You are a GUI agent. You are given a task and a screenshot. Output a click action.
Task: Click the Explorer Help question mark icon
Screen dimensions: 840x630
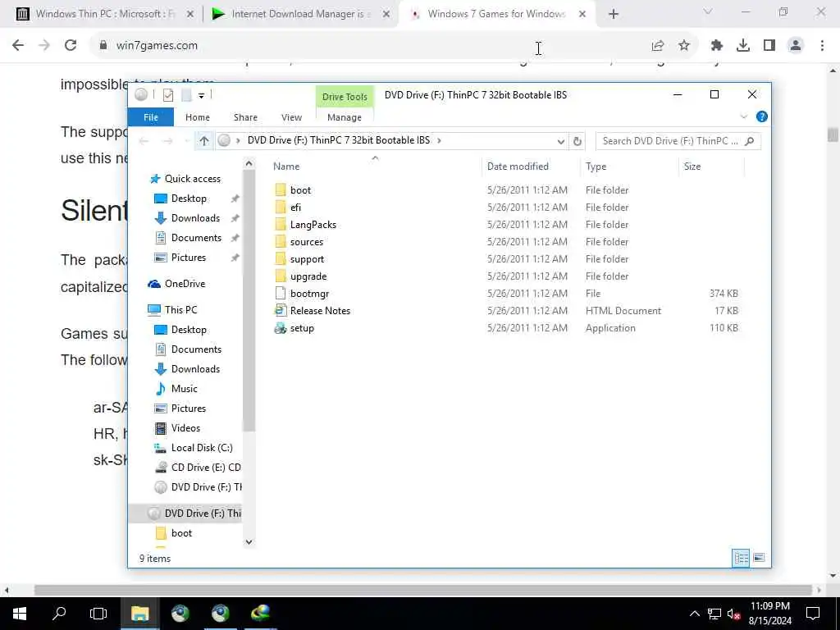[761, 116]
